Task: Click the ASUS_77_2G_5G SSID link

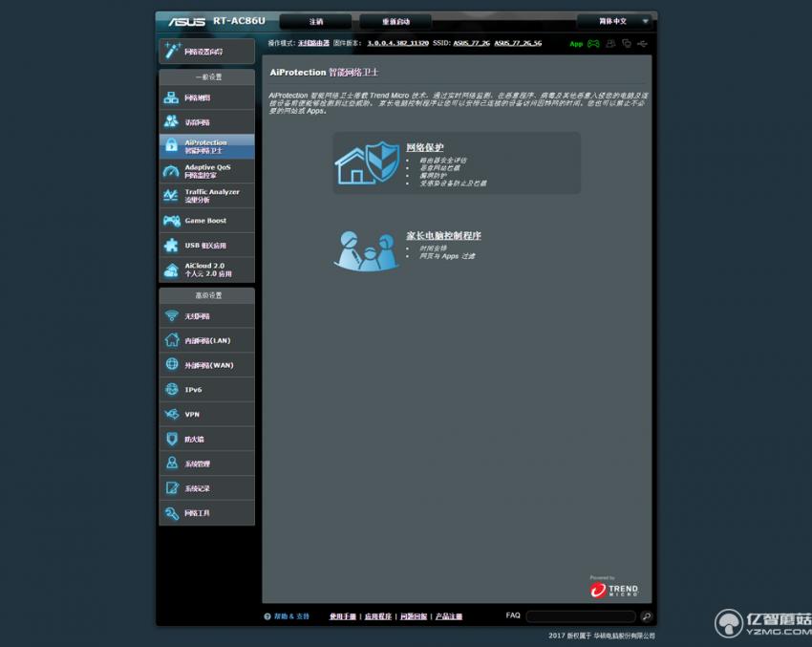Action: pos(518,43)
